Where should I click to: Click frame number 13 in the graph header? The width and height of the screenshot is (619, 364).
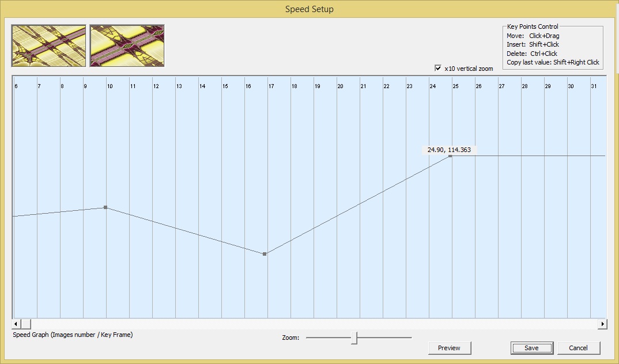(179, 86)
